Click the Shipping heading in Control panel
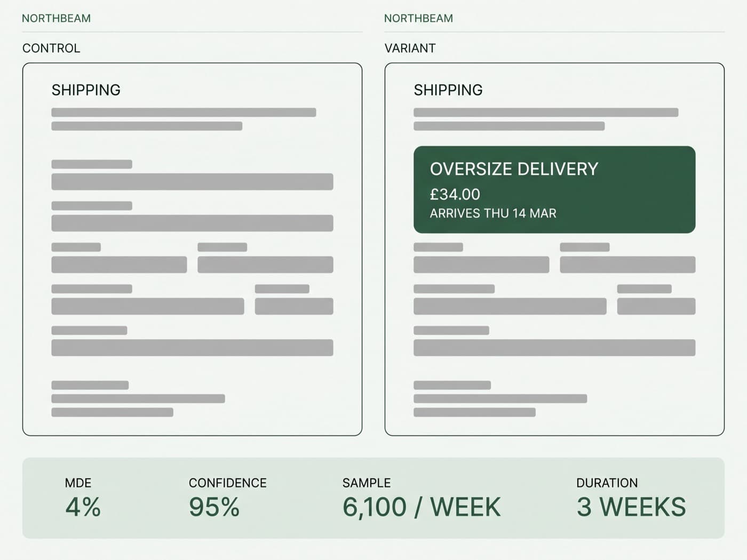This screenshot has height=560, width=747. coord(86,90)
